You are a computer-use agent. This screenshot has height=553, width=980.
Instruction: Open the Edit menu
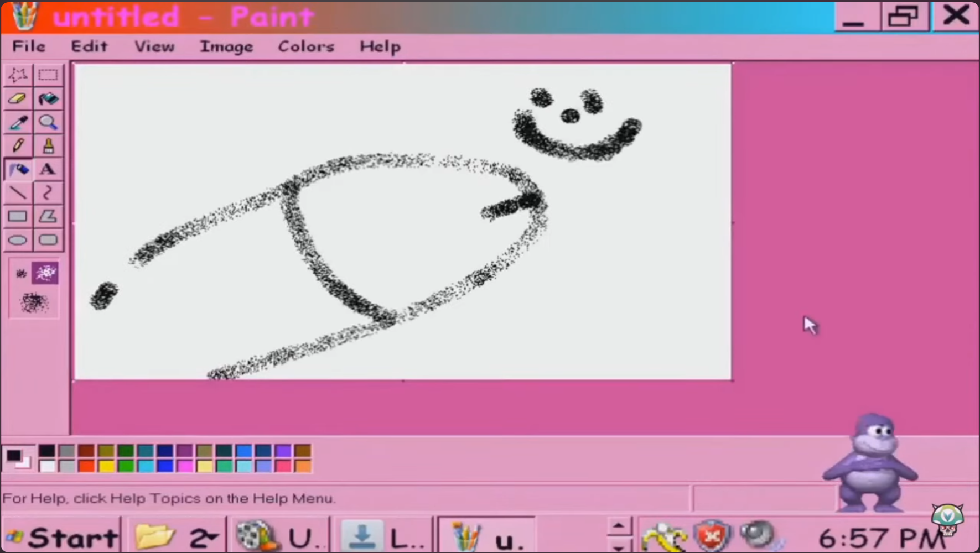tap(89, 46)
